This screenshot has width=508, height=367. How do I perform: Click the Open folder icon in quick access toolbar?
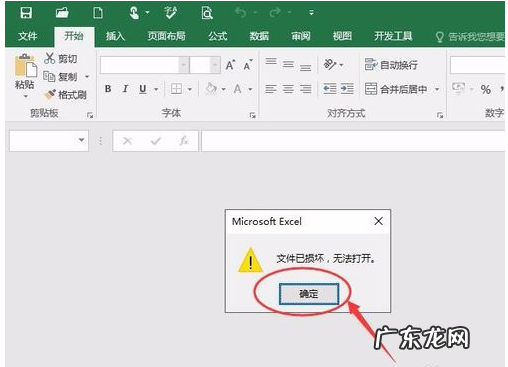coord(62,13)
